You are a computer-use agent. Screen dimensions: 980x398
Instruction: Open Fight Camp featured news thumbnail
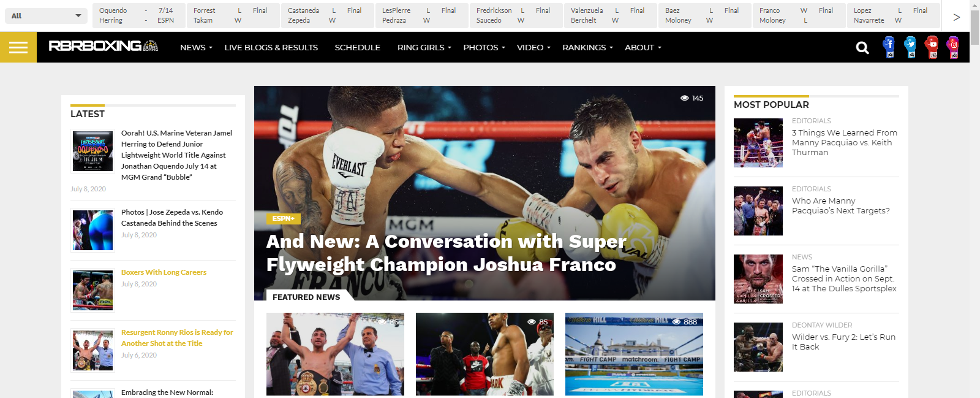tap(634, 354)
